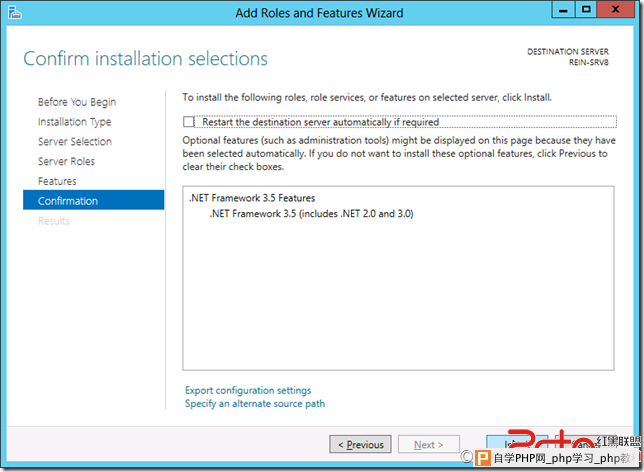Select .NET Framework 3.5 Features list entry
The height and width of the screenshot is (472, 644).
(252, 198)
